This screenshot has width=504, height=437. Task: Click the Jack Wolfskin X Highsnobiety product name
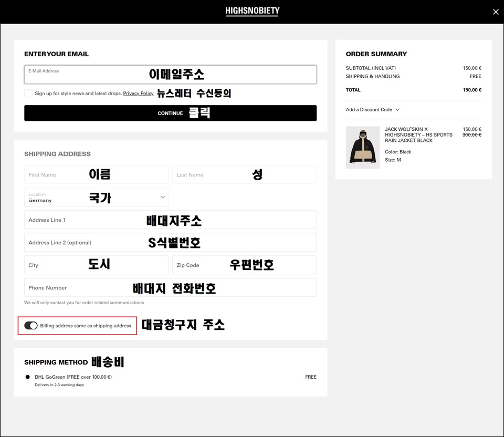click(418, 135)
